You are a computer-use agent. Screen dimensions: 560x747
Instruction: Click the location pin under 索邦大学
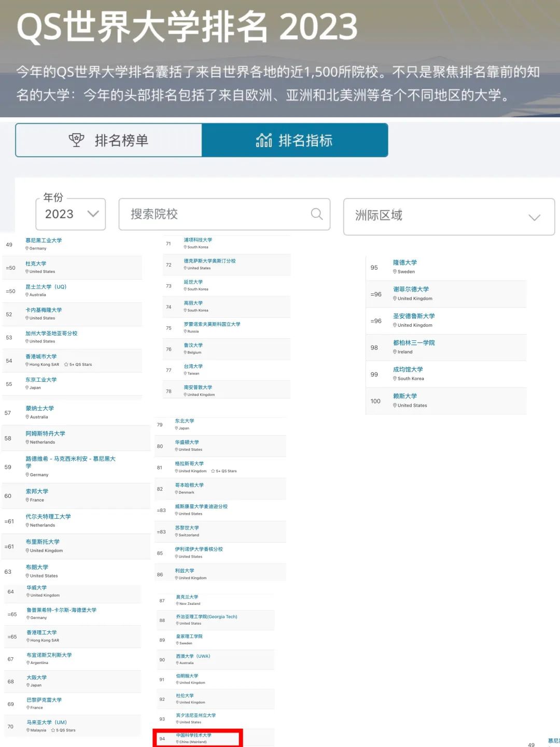27,500
